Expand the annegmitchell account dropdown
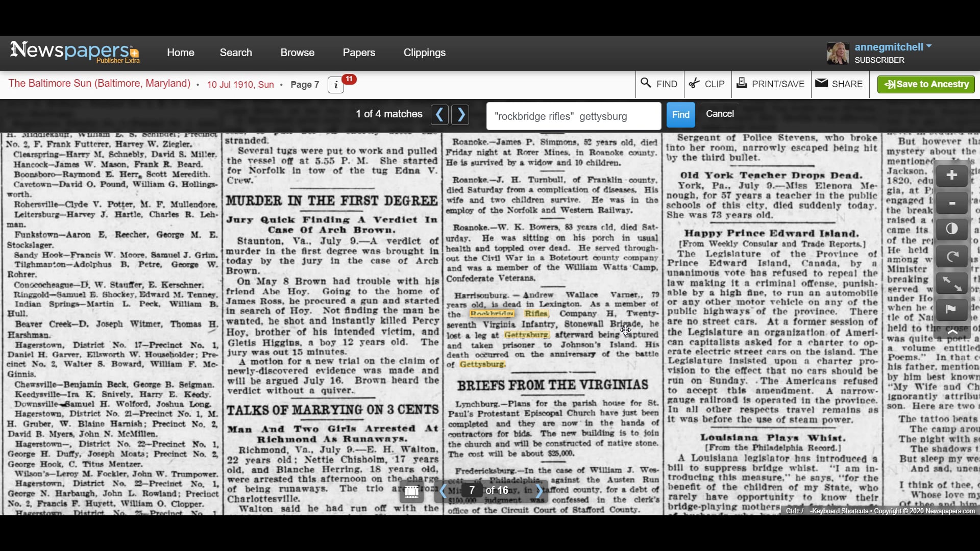The width and height of the screenshot is (980, 551). pyautogui.click(x=928, y=46)
